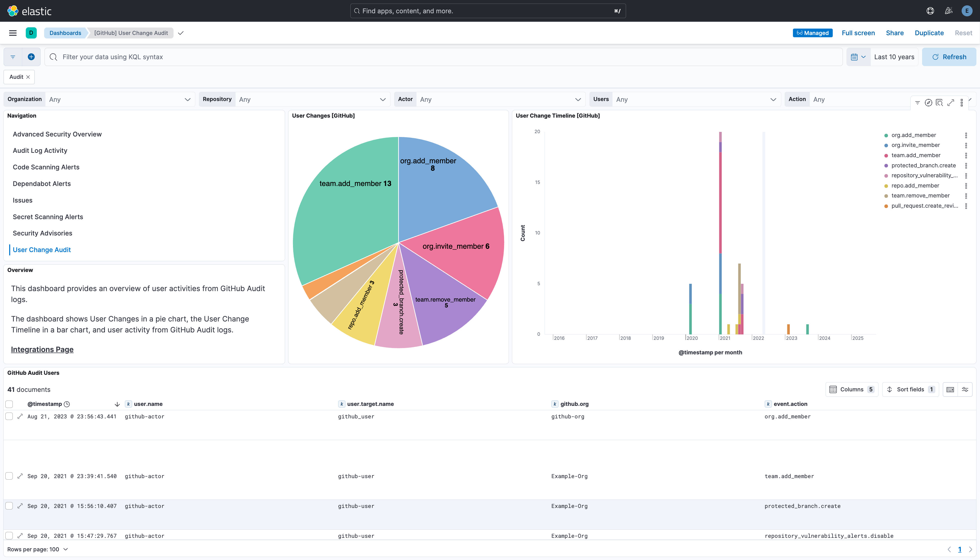The width and height of the screenshot is (980, 560).
Task: Open the date picker calendar dropdown
Action: [x=858, y=57]
